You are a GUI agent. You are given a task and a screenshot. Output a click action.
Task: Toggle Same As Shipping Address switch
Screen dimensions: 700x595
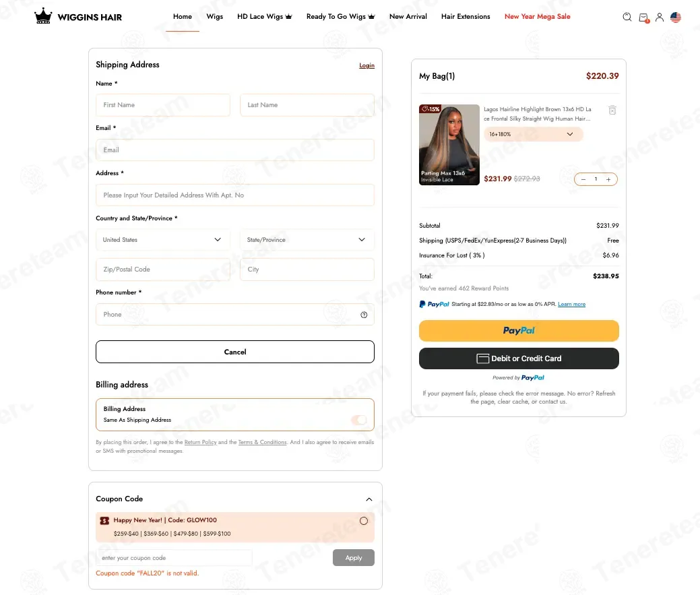pos(359,420)
